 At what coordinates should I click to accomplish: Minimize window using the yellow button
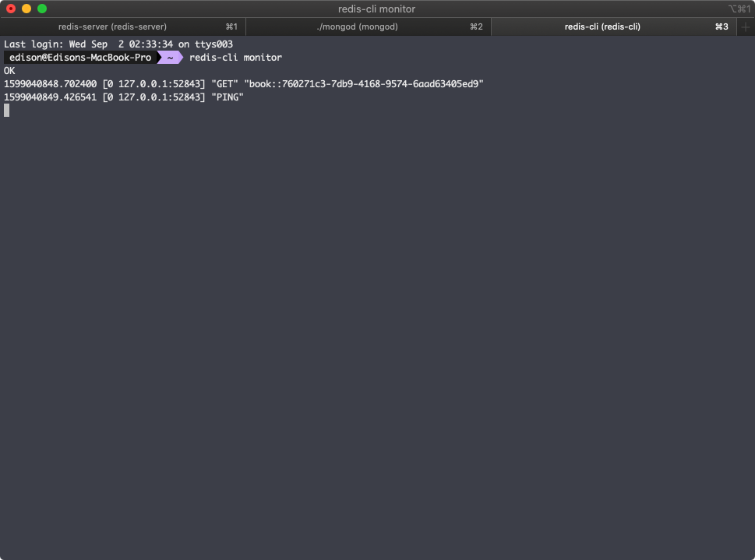coord(26,9)
